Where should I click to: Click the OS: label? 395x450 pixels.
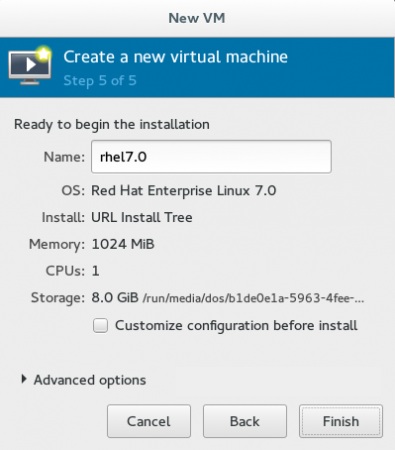click(73, 191)
